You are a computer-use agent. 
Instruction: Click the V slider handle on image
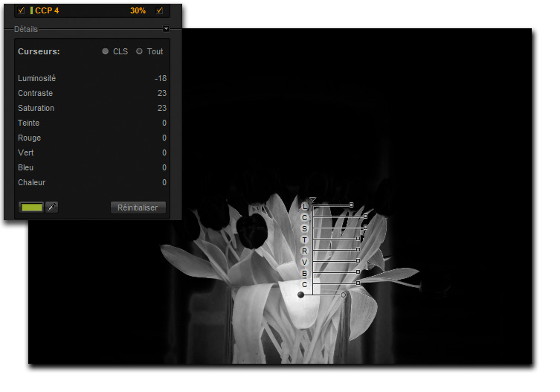coord(358,261)
